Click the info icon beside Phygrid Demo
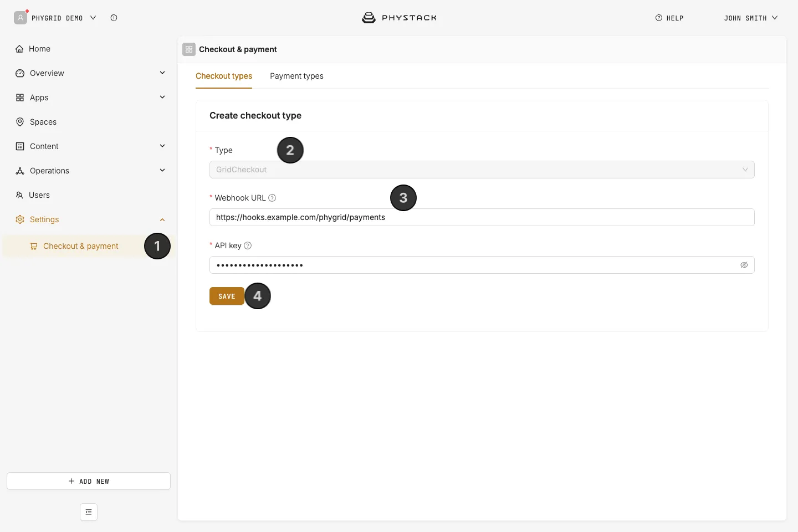Screen dimensions: 798x532 pyautogui.click(x=114, y=18)
